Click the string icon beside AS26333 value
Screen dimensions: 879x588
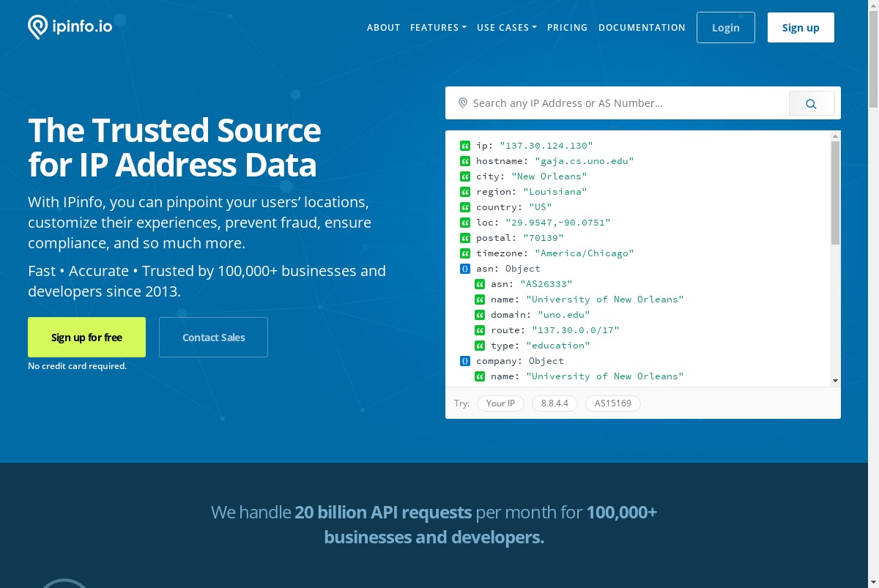480,284
